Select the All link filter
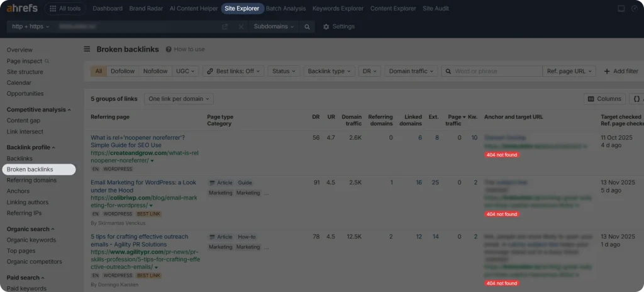The image size is (644, 292). point(99,71)
